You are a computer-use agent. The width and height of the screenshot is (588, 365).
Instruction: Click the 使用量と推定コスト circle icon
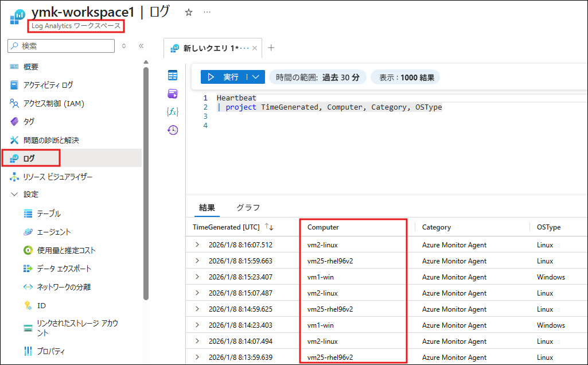pyautogui.click(x=28, y=250)
